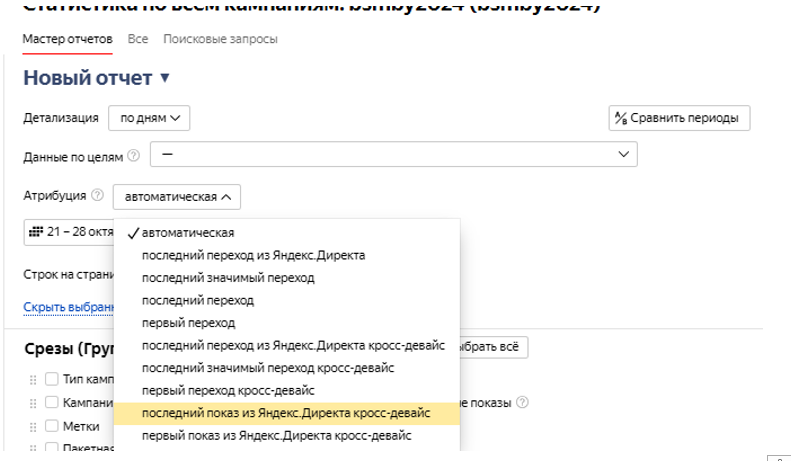Click the calendar icon in date range
The width and height of the screenshot is (791, 461).
click(x=38, y=232)
